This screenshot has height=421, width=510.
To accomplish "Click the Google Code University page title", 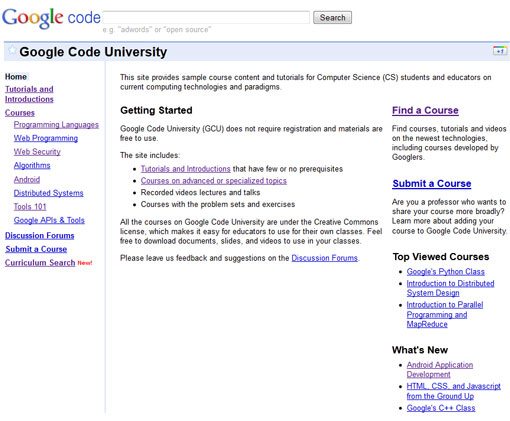I will 93,52.
